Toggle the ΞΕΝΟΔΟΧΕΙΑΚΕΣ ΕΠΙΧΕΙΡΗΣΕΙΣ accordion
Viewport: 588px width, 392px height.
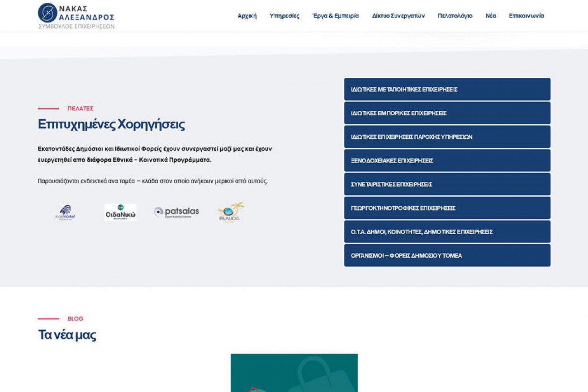(447, 161)
